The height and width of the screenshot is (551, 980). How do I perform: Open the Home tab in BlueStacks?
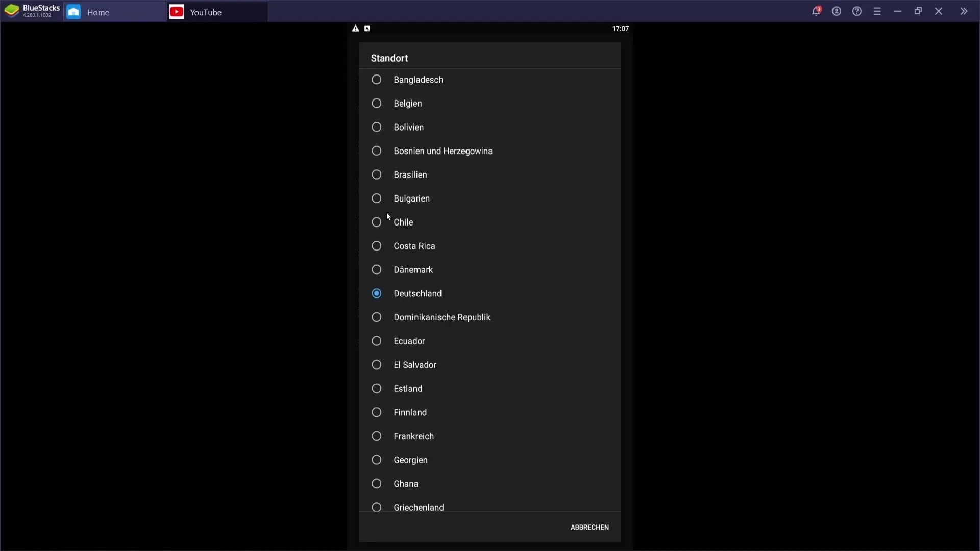(97, 12)
